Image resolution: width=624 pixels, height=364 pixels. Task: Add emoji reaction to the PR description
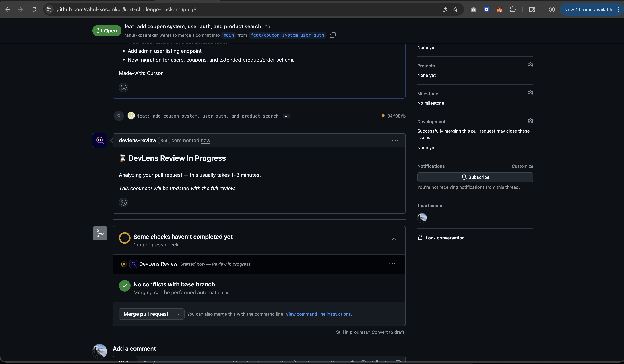pos(124,87)
